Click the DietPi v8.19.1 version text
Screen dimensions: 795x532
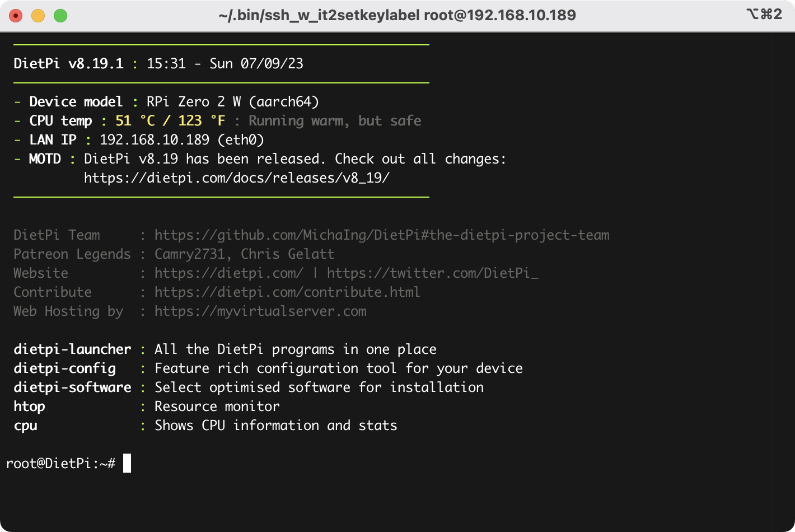pyautogui.click(x=68, y=64)
